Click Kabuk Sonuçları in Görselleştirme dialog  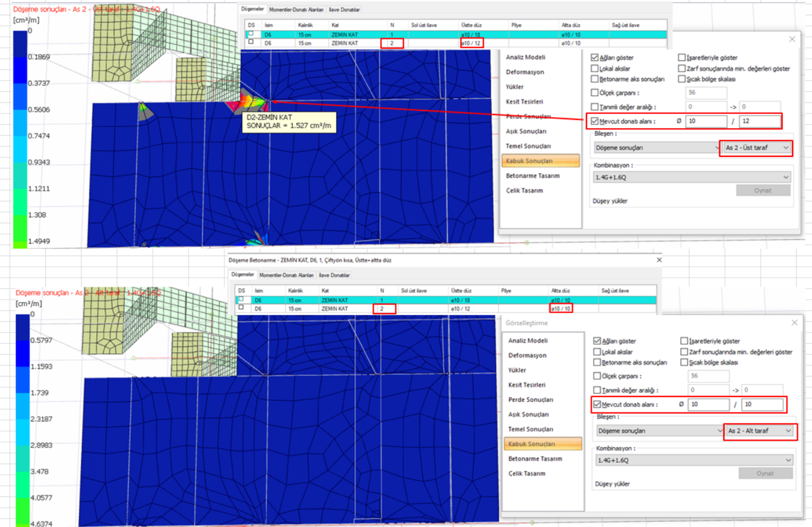point(543,444)
